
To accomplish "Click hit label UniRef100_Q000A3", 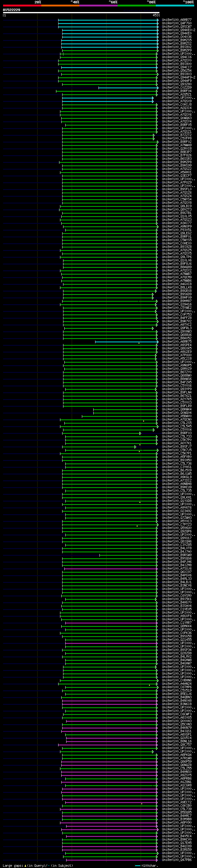I will coord(177,721).
